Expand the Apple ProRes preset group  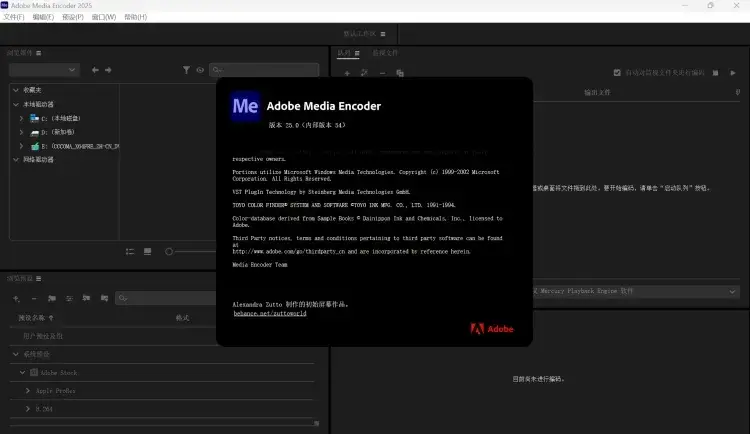tap(28, 390)
